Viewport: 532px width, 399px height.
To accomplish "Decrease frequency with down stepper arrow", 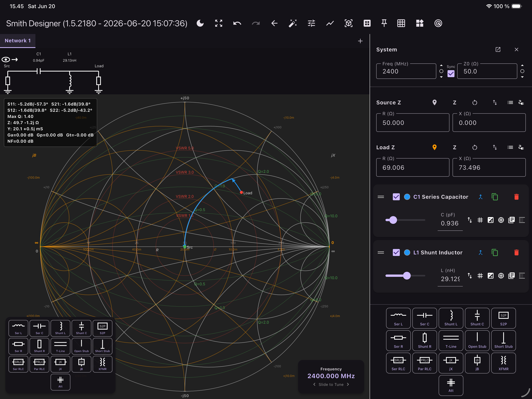I will 441,77.
